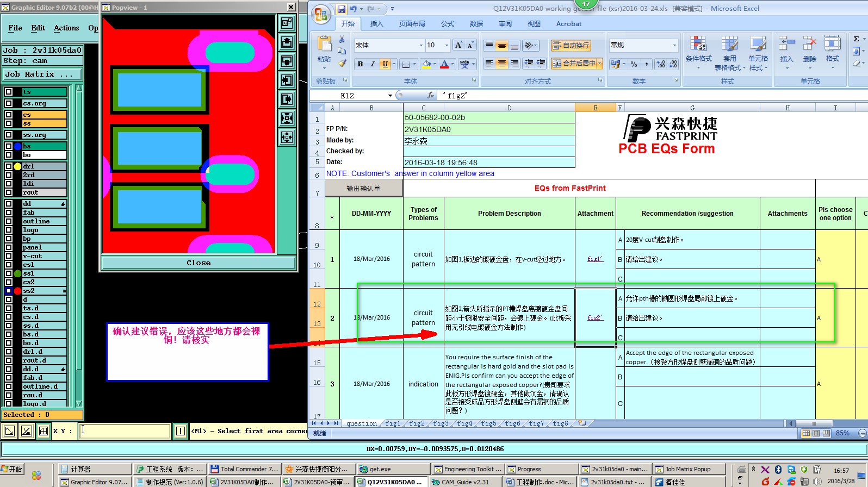Open the Edit menu in Graphic Editor
868x487 pixels.
pyautogui.click(x=38, y=28)
